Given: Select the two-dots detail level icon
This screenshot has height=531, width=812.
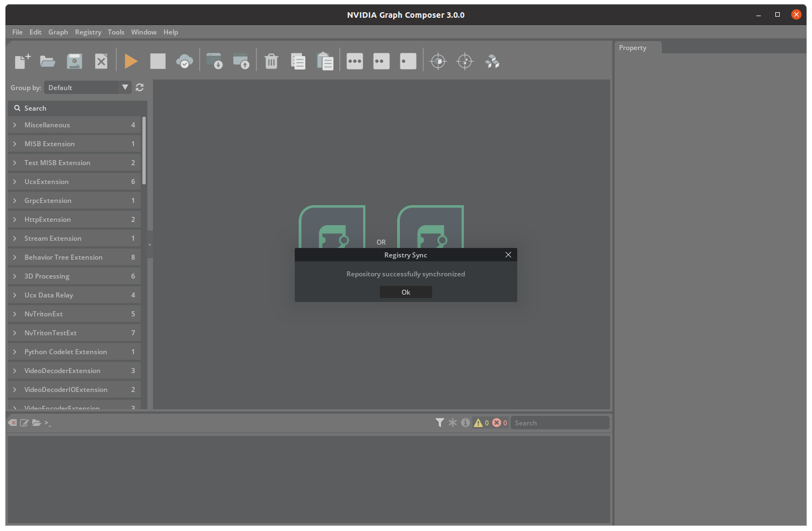Looking at the screenshot, I should coord(382,61).
